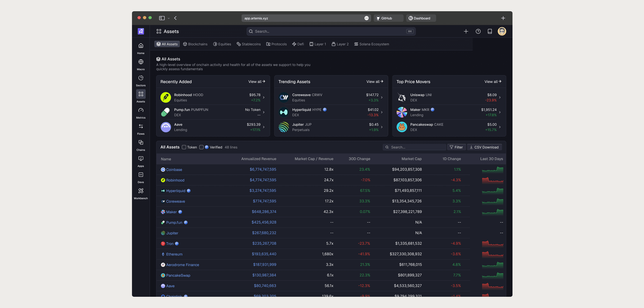Open the Devs code icon
This screenshot has height=308, width=644.
click(141, 175)
